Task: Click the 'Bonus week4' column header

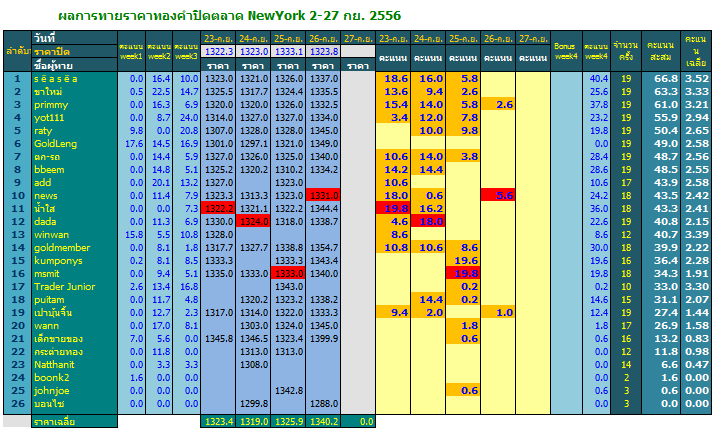Action: [566, 51]
